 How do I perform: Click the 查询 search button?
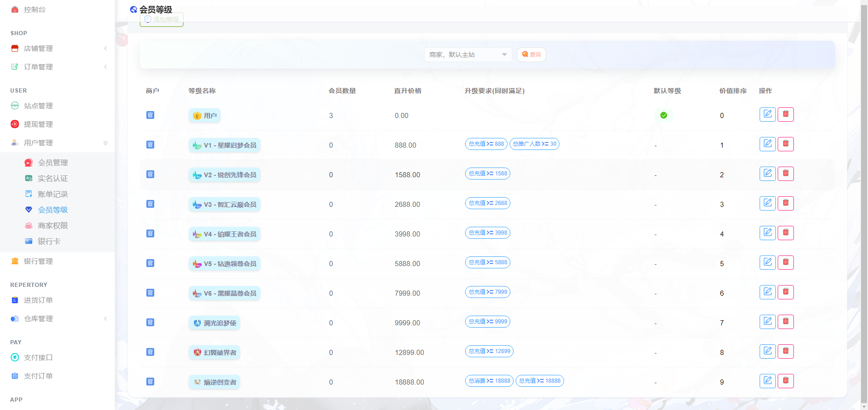tap(531, 55)
